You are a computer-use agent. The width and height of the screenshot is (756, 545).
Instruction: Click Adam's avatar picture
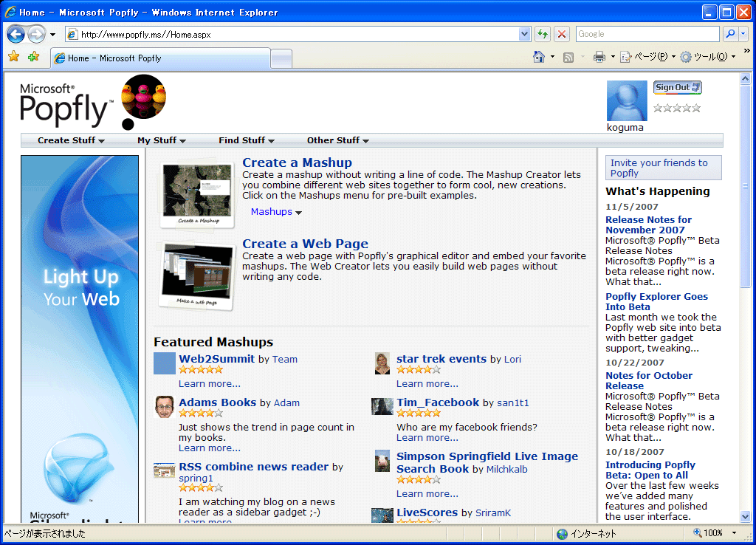[164, 407]
